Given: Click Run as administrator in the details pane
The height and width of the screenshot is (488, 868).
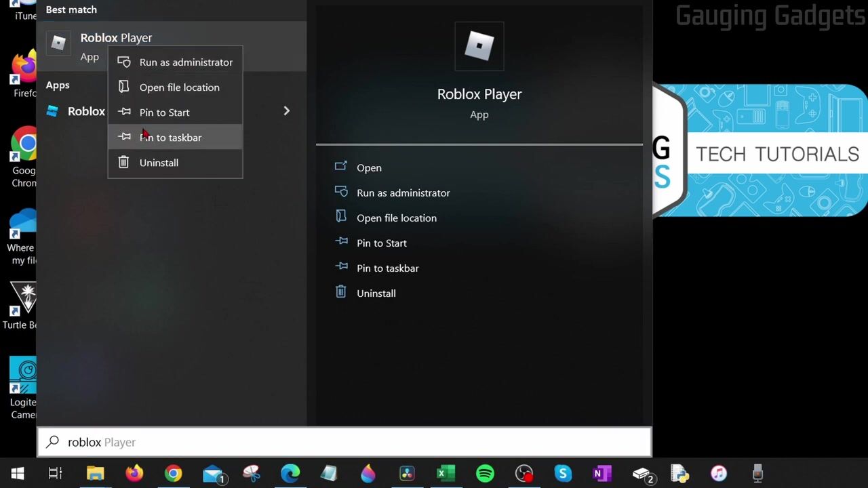Looking at the screenshot, I should click(403, 192).
